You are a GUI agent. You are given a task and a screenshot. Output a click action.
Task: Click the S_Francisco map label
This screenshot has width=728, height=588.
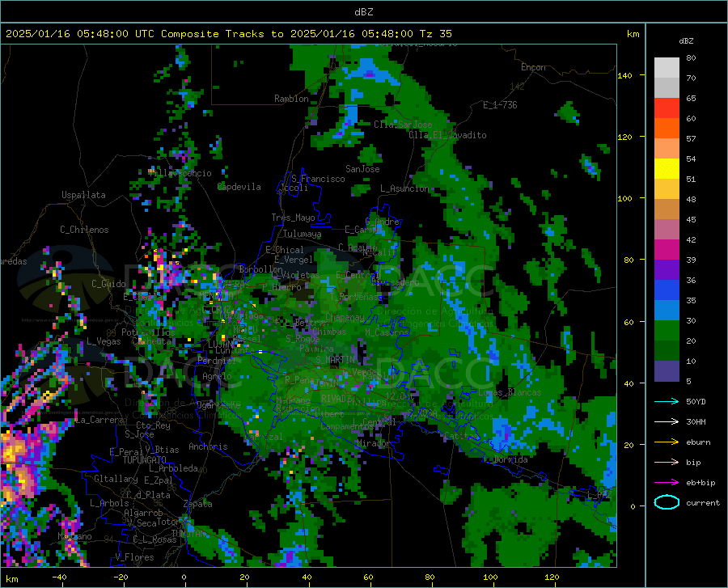coord(318,179)
